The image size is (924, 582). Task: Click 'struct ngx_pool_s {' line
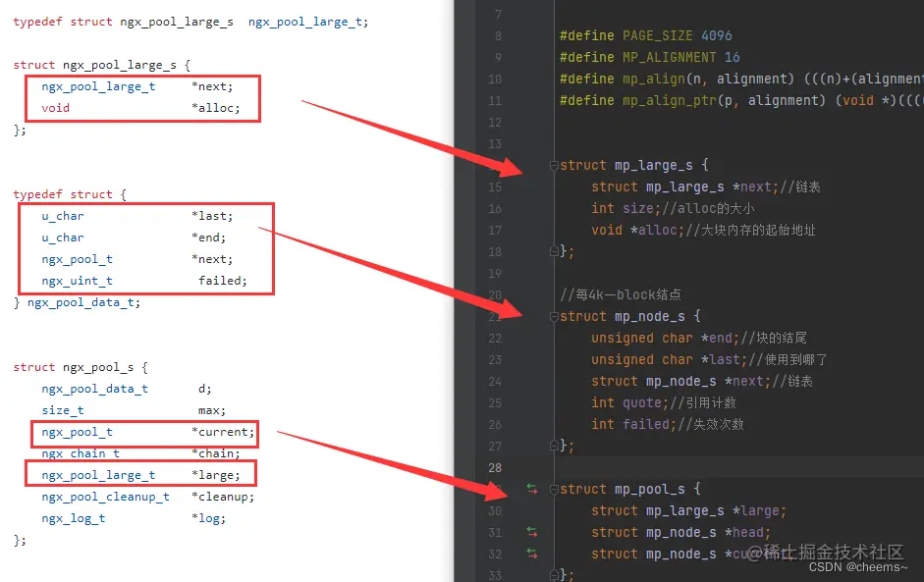pos(81,367)
